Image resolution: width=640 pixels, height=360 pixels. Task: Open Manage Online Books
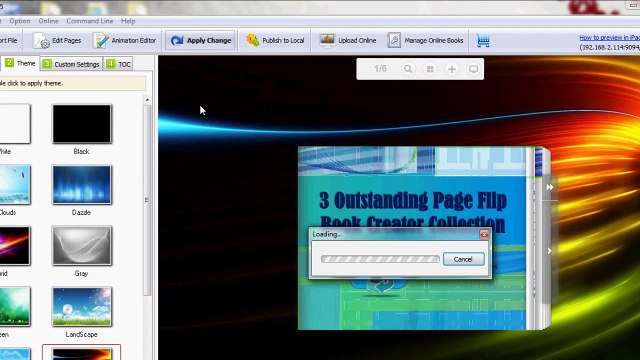(425, 40)
